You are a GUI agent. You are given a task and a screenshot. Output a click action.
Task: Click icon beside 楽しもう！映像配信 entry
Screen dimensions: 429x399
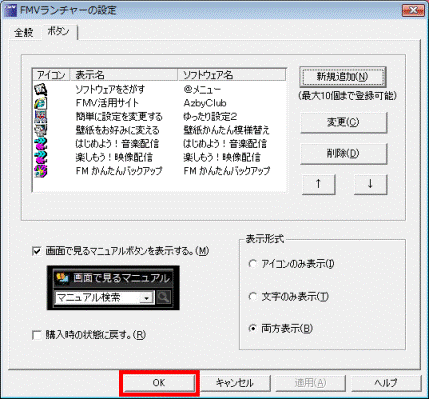pos(41,157)
